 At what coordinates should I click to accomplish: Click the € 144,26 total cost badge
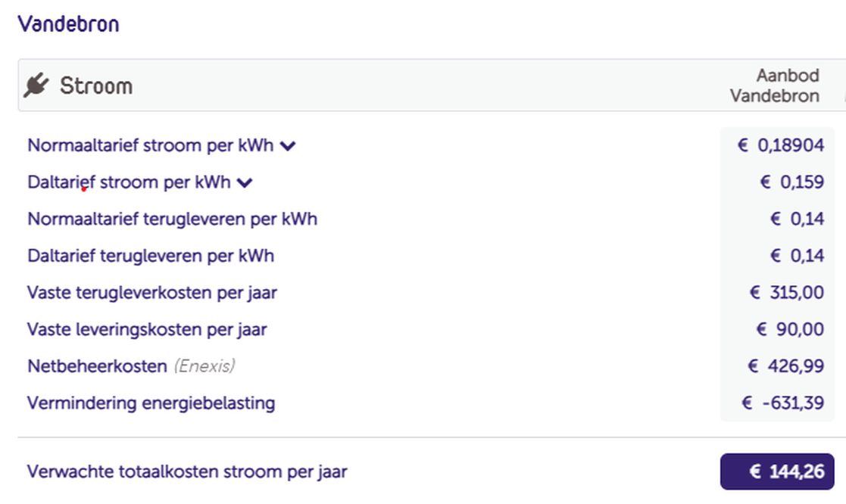pyautogui.click(x=776, y=471)
